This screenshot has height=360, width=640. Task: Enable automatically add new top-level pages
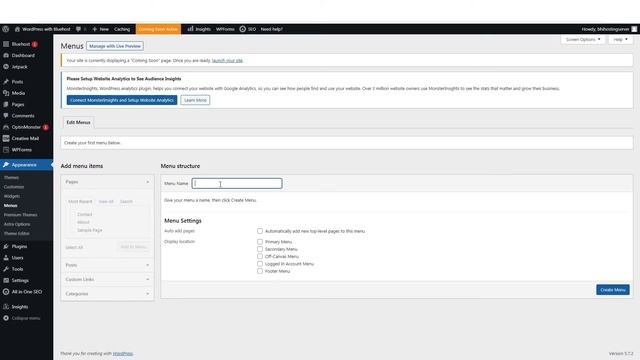tap(260, 231)
